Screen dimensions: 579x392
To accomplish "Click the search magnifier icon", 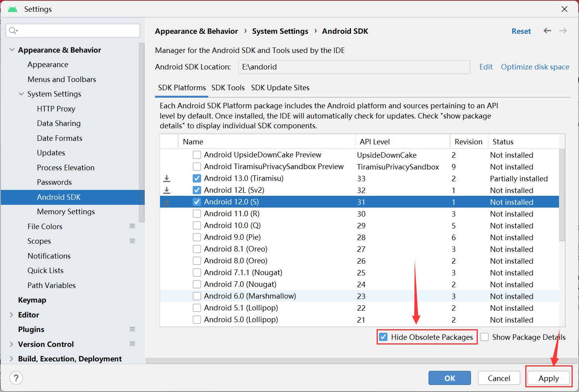I will [x=13, y=31].
